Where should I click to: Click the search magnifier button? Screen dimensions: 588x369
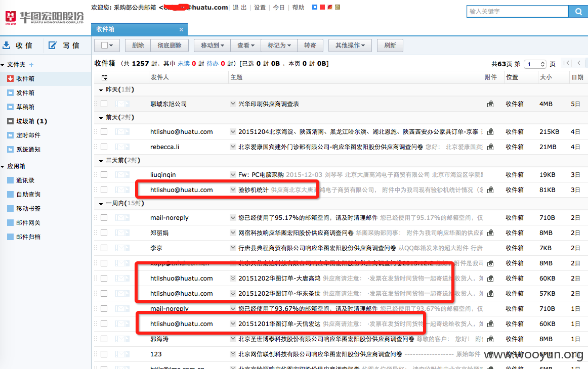578,12
